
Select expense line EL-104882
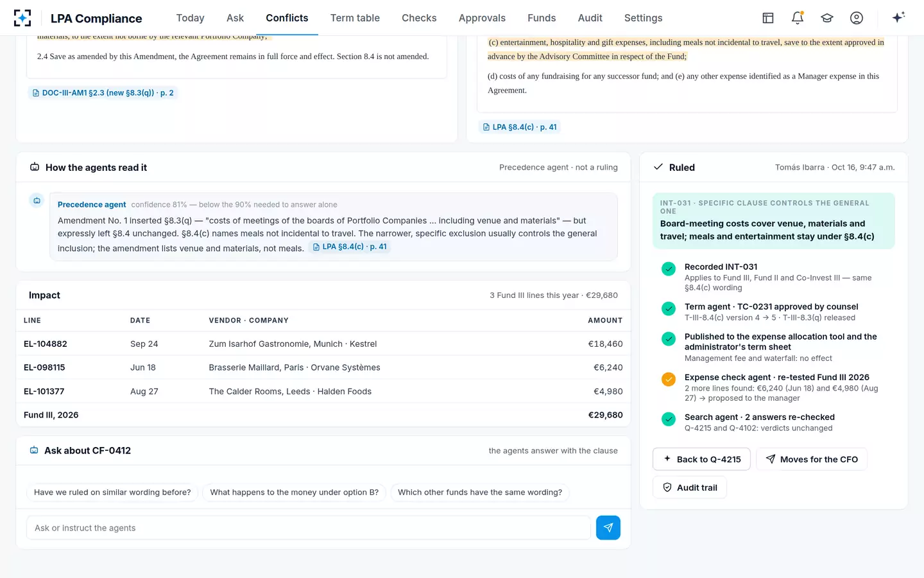tap(323, 344)
